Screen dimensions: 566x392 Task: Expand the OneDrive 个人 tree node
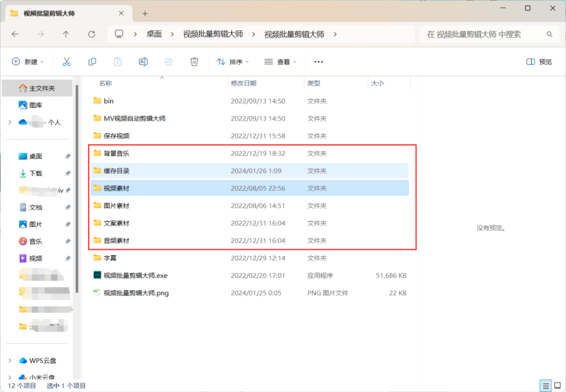pyautogui.click(x=10, y=122)
